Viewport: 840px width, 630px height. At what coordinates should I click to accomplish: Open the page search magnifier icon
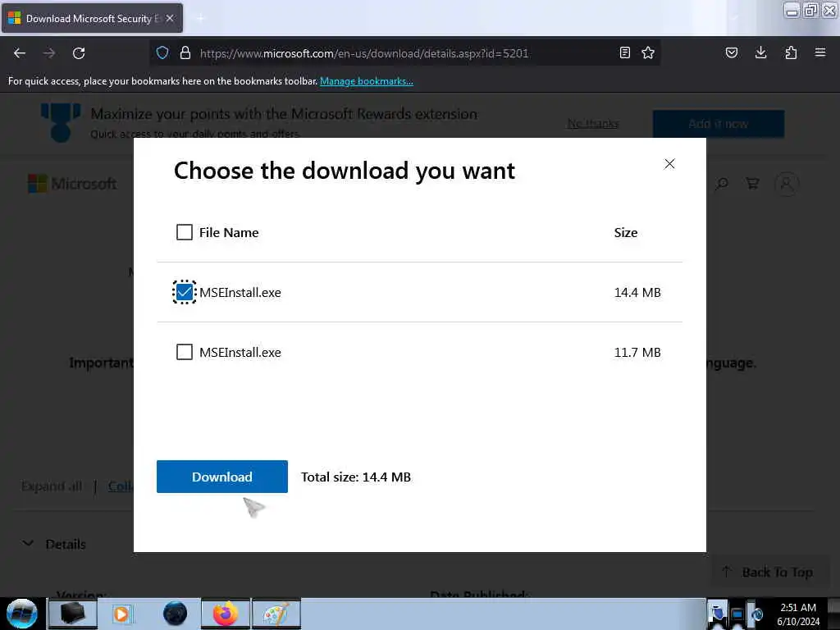point(722,184)
